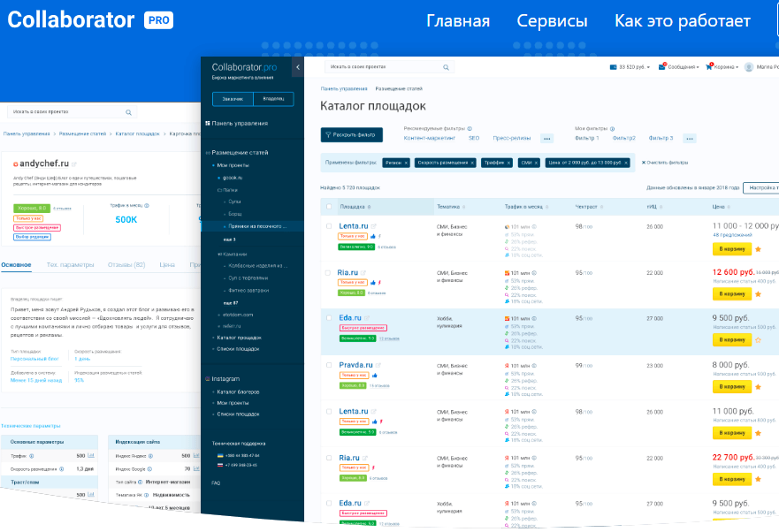Expand the Кампании group in the sidebar

click(x=232, y=254)
